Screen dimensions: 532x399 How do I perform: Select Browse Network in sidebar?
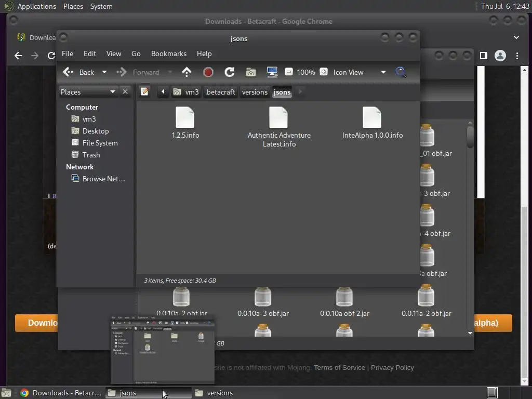coord(98,179)
